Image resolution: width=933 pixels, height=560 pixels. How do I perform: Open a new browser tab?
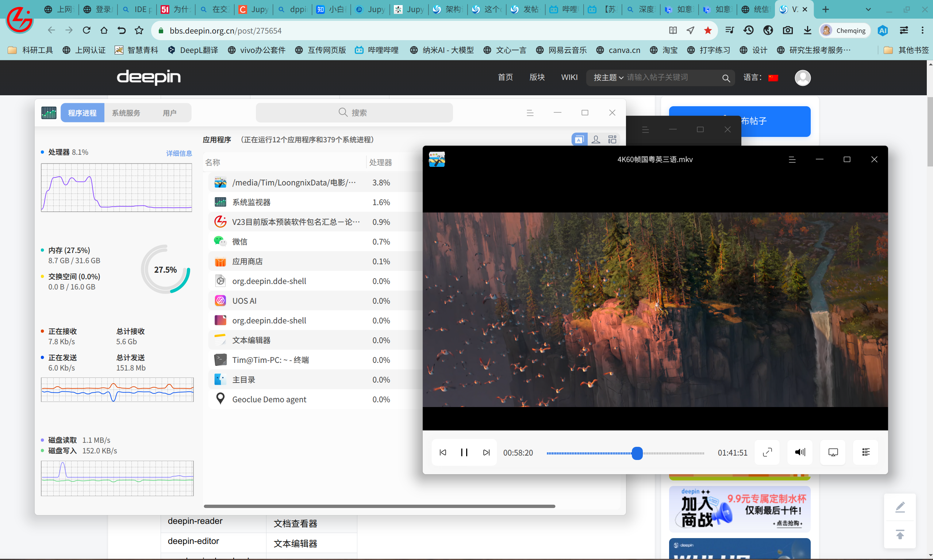click(x=825, y=9)
